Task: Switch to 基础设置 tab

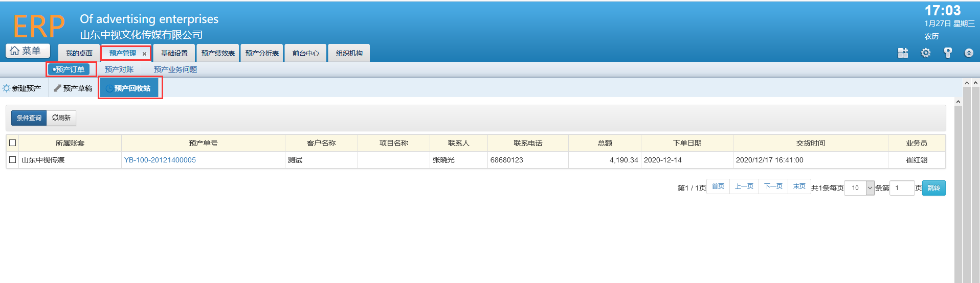Action: (x=174, y=53)
